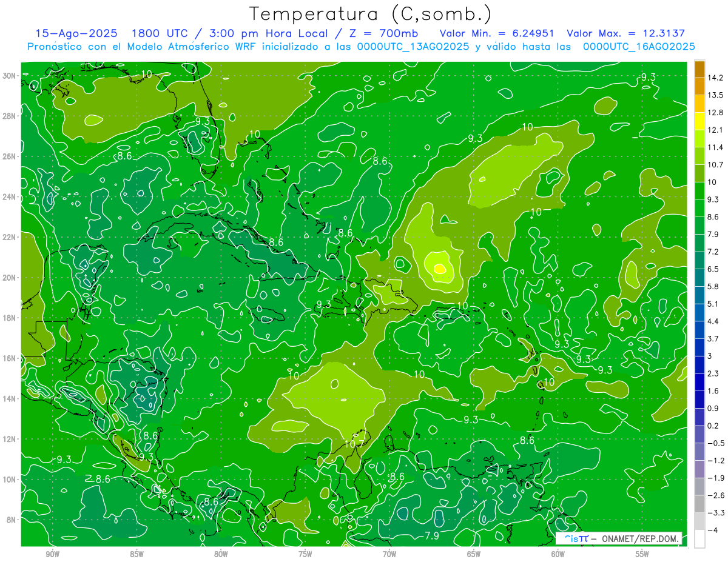The image size is (728, 562).
Task: Click the 20N latitude axis label
Action: tap(10, 278)
